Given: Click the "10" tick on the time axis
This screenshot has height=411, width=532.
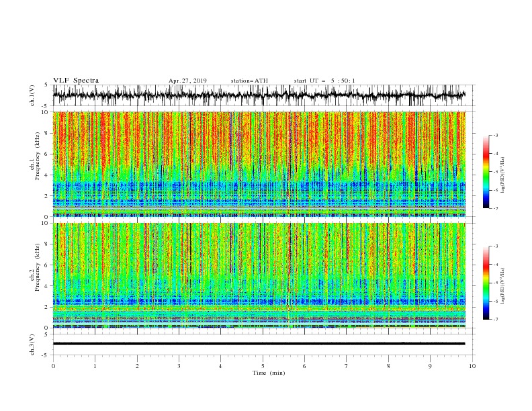Looking at the screenshot, I should (472, 366).
